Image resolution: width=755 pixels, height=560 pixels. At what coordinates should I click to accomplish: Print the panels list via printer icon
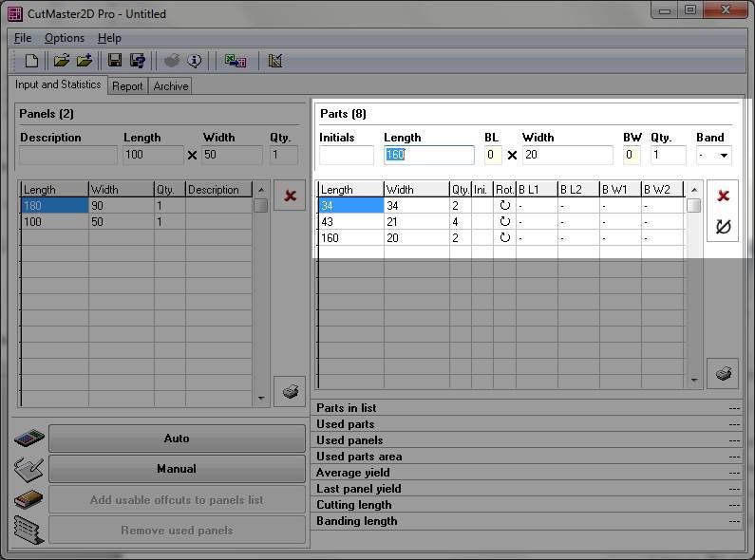(290, 391)
